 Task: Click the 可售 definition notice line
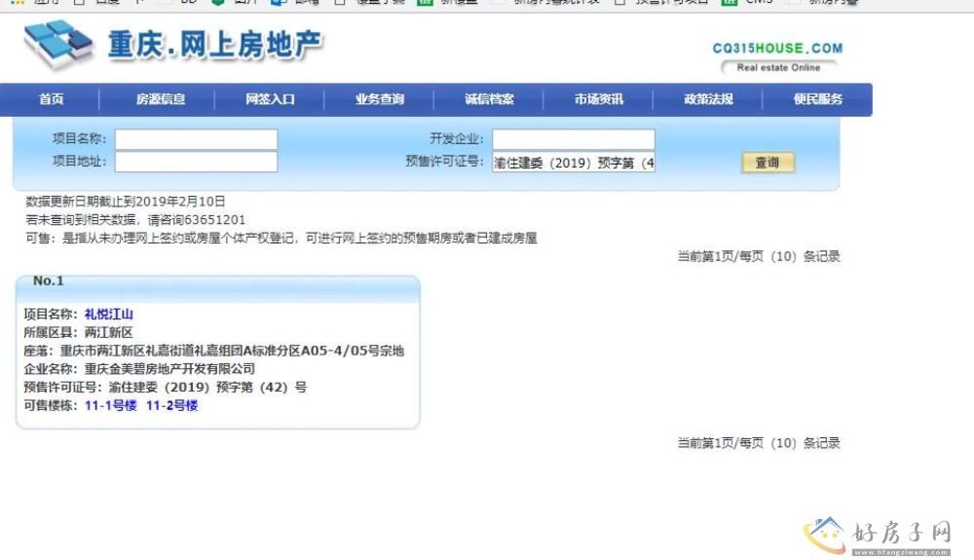tap(281, 239)
